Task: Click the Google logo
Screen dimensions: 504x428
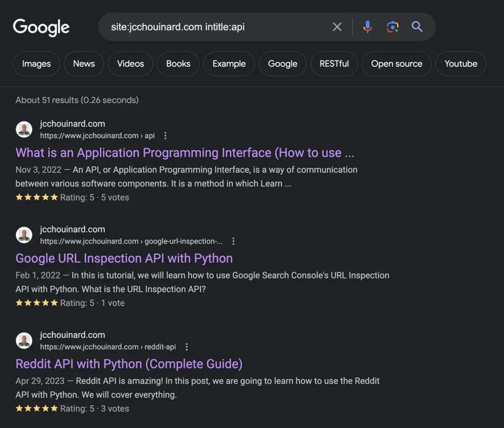Action: point(41,28)
